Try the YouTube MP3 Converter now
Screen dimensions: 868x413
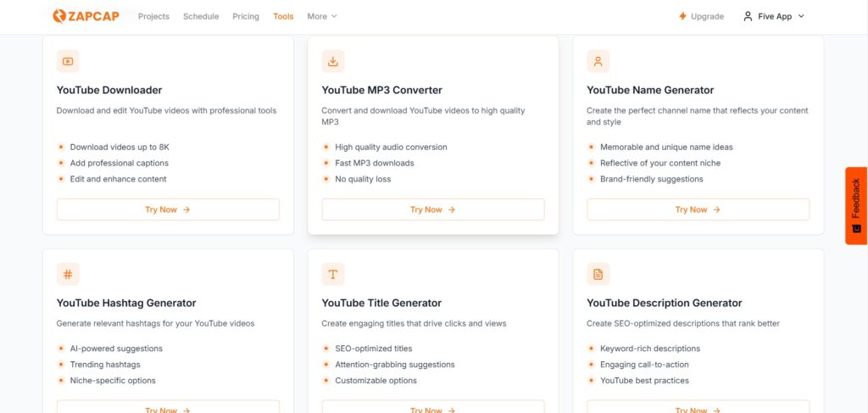(433, 209)
